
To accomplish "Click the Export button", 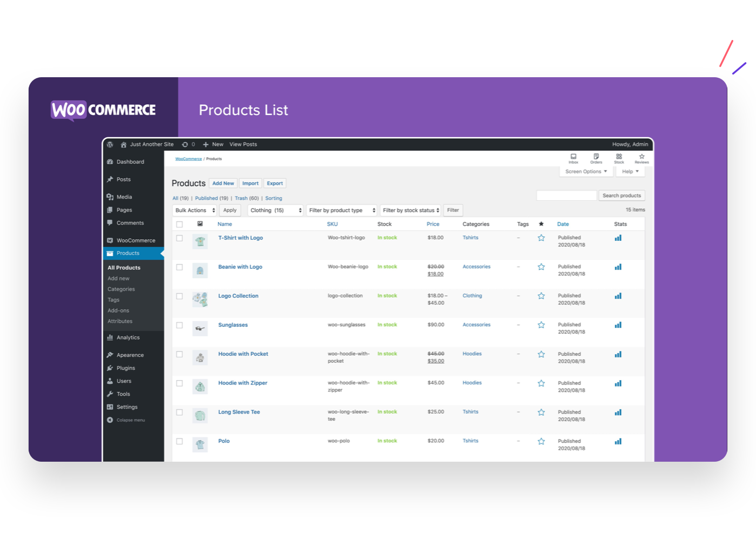I will click(x=275, y=184).
